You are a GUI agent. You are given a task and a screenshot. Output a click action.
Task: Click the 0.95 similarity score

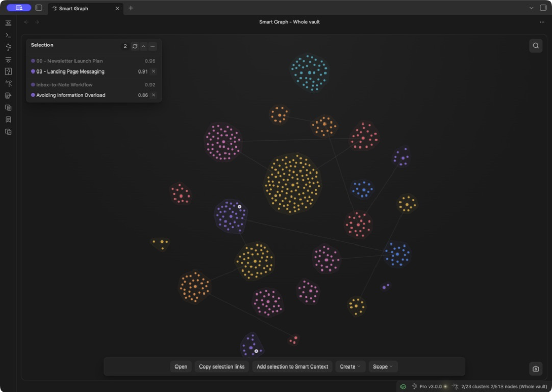[150, 61]
